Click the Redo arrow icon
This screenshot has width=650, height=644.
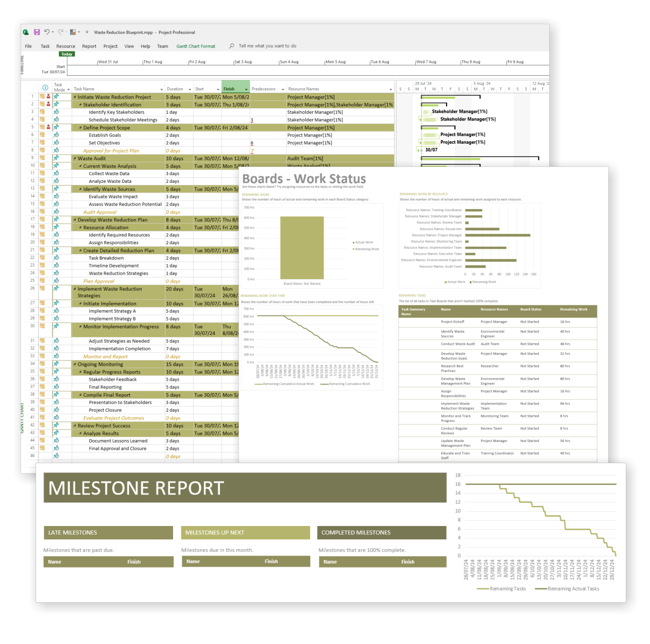(60, 32)
